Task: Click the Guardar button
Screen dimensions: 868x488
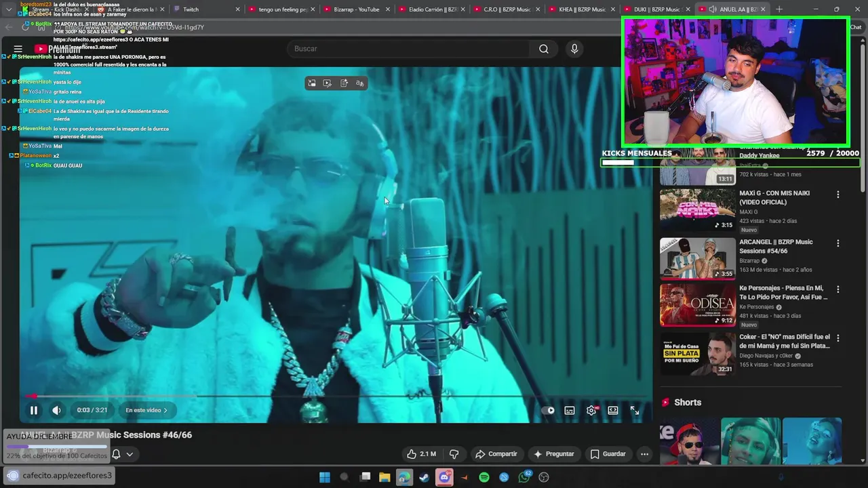Action: click(x=608, y=454)
